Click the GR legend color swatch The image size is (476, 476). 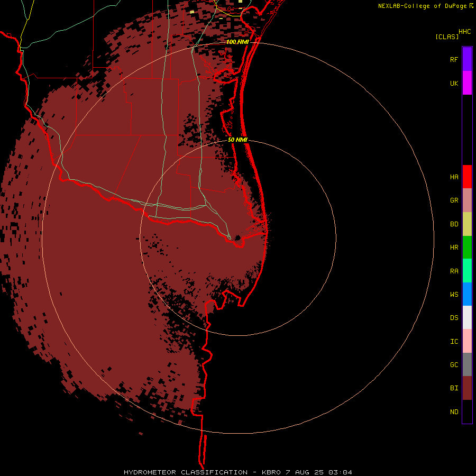pyautogui.click(x=467, y=200)
